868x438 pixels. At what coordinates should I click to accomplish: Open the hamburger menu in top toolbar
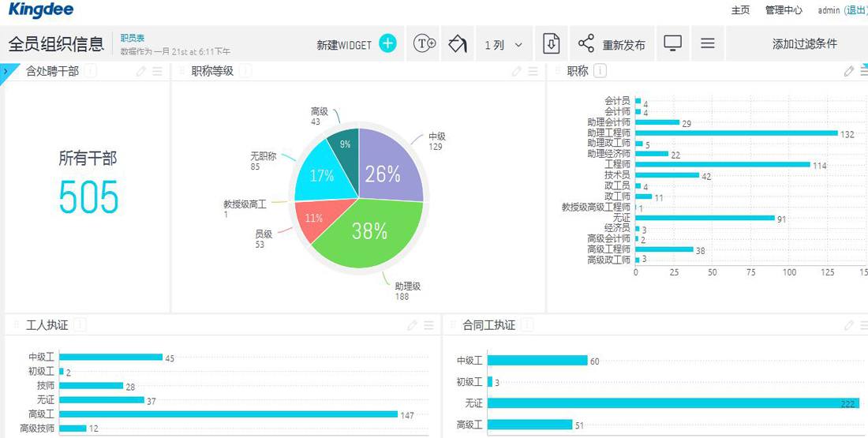(708, 44)
